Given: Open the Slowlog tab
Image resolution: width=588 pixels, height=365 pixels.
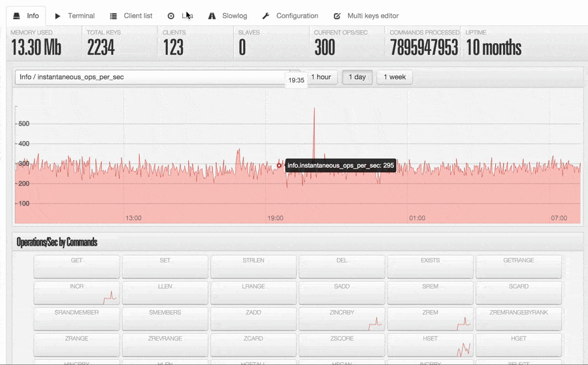Looking at the screenshot, I should 227,16.
